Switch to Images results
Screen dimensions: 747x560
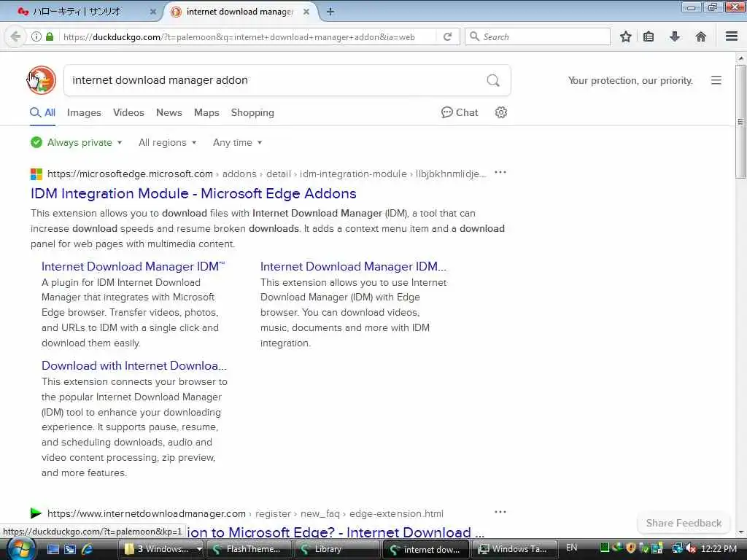[x=84, y=113]
